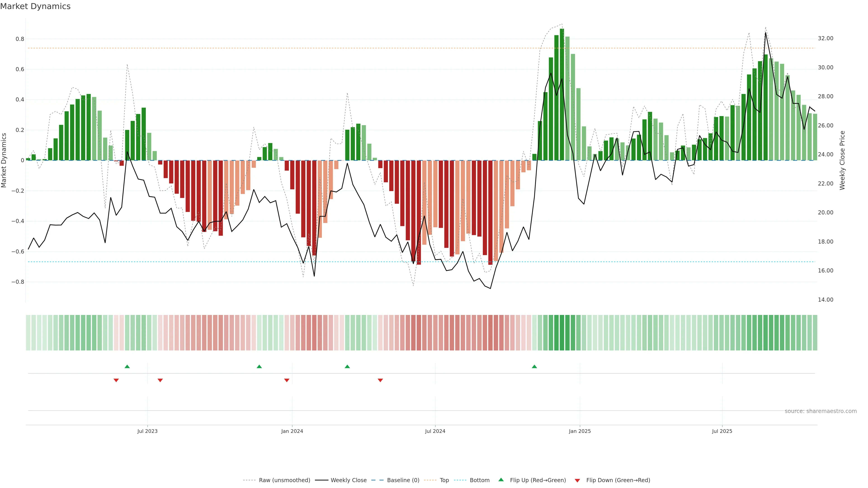Click the Flip Down red triangle legend icon

pyautogui.click(x=577, y=480)
